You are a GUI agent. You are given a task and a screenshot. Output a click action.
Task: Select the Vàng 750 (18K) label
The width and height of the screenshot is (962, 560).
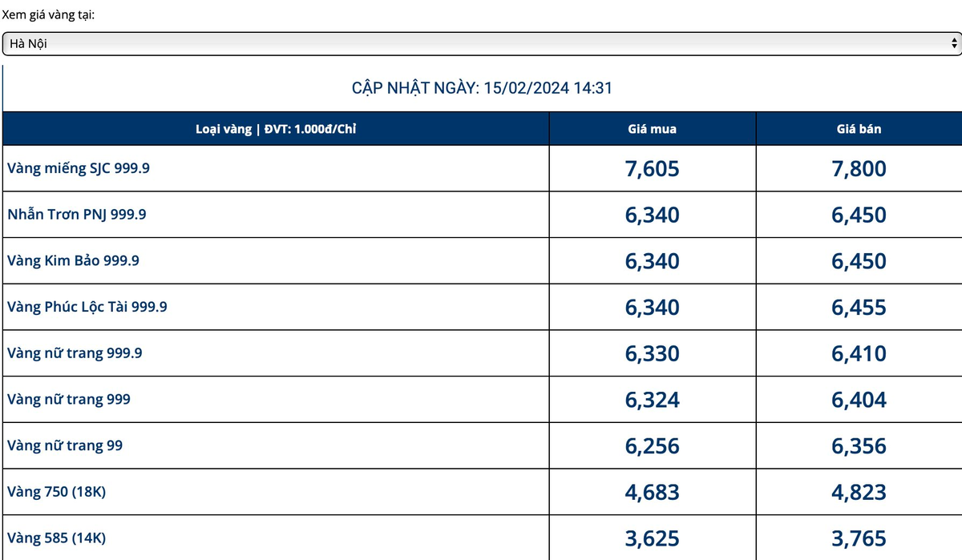56,491
